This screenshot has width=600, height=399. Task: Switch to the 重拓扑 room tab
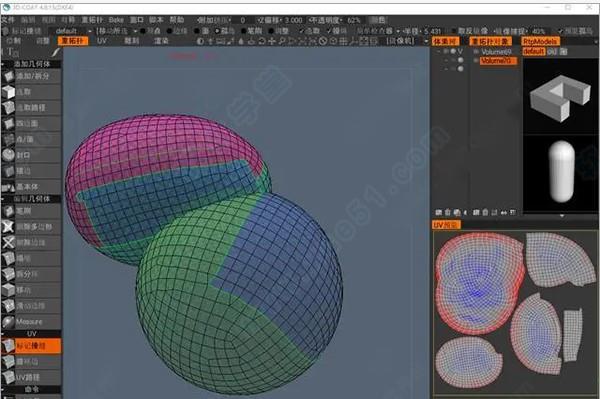(x=73, y=41)
